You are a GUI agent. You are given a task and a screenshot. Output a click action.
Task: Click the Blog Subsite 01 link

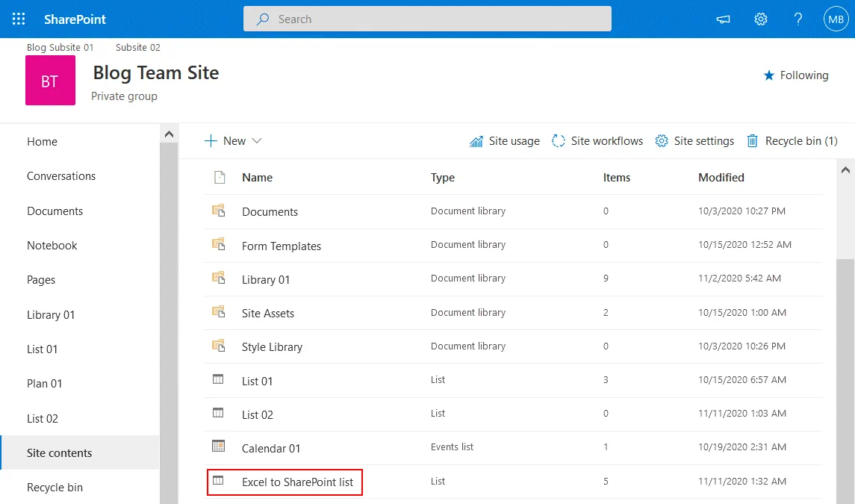[x=60, y=48]
